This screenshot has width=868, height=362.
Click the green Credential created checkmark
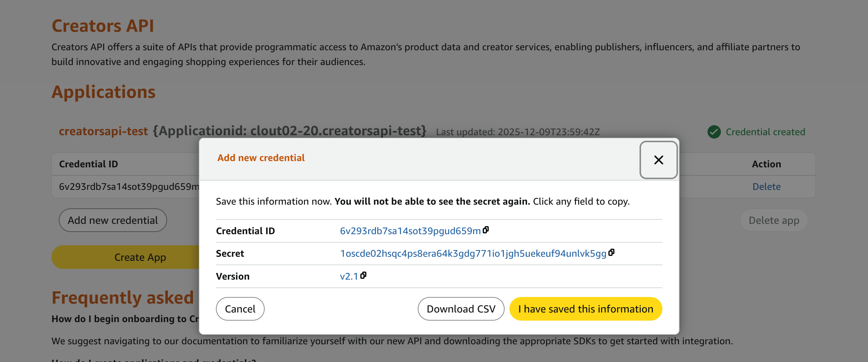pyautogui.click(x=714, y=132)
